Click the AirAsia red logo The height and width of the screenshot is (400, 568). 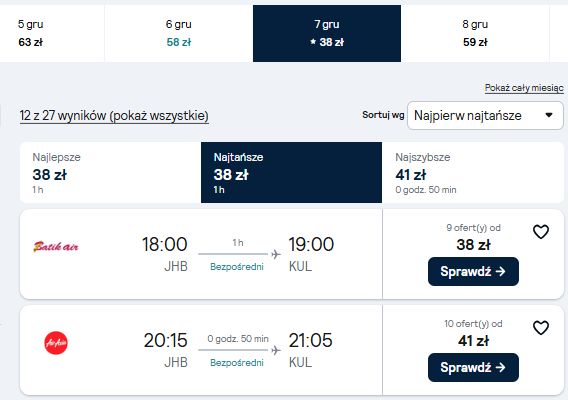coord(56,343)
